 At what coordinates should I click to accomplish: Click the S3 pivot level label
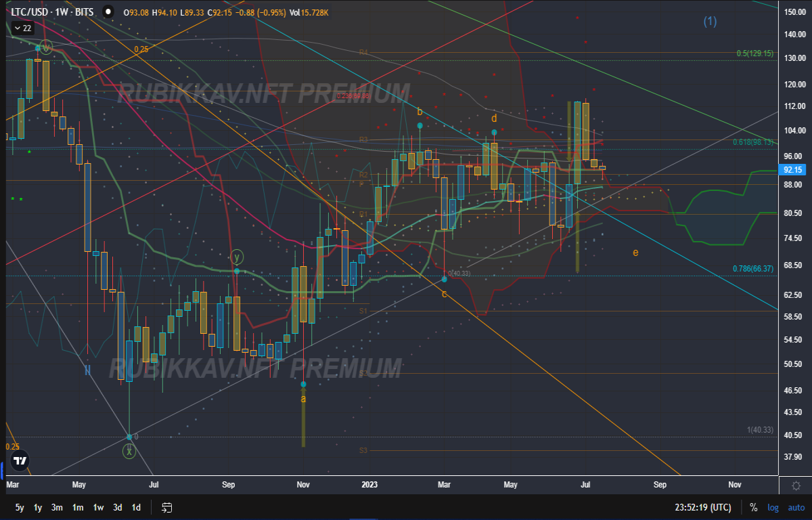coord(363,450)
